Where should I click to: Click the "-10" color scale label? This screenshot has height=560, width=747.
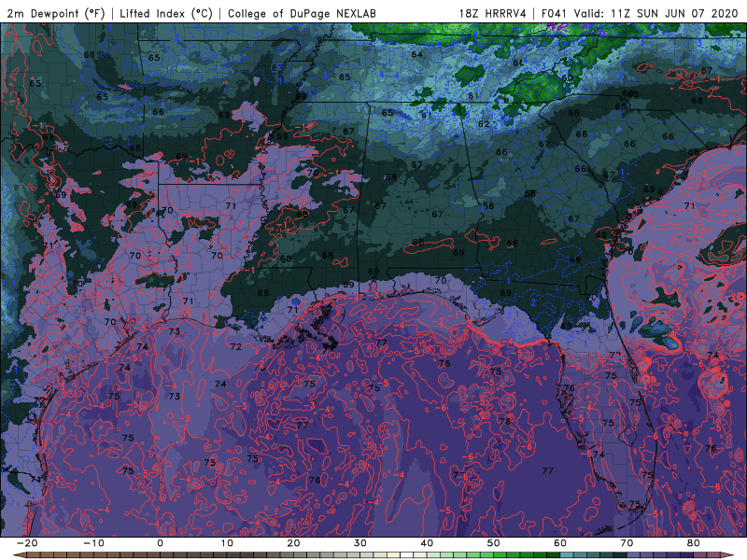tap(93, 543)
